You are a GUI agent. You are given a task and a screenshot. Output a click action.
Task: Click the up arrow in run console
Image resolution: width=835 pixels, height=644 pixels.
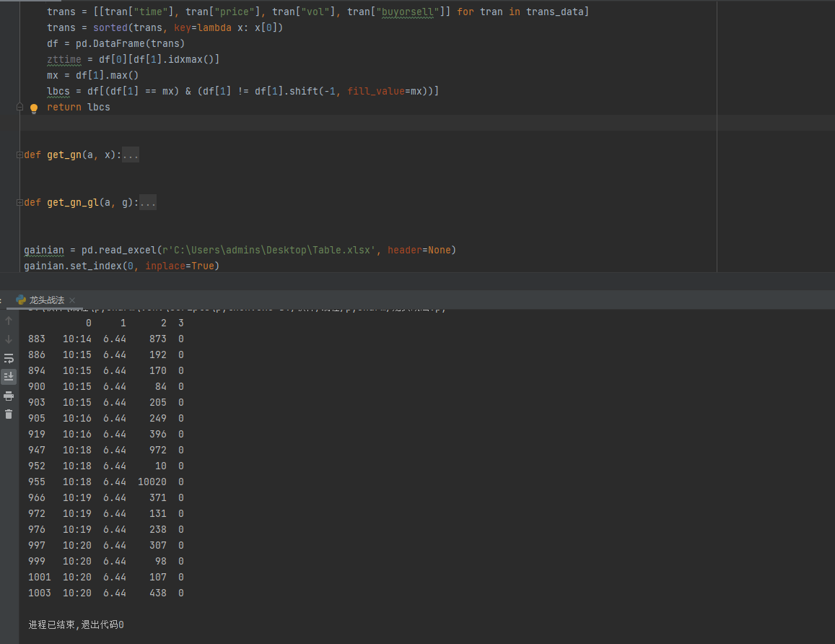[9, 321]
